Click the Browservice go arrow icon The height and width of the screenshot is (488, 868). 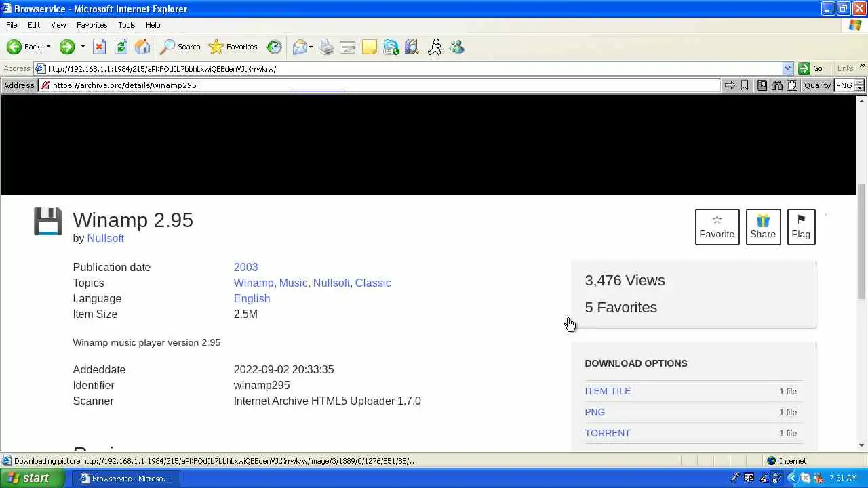730,85
